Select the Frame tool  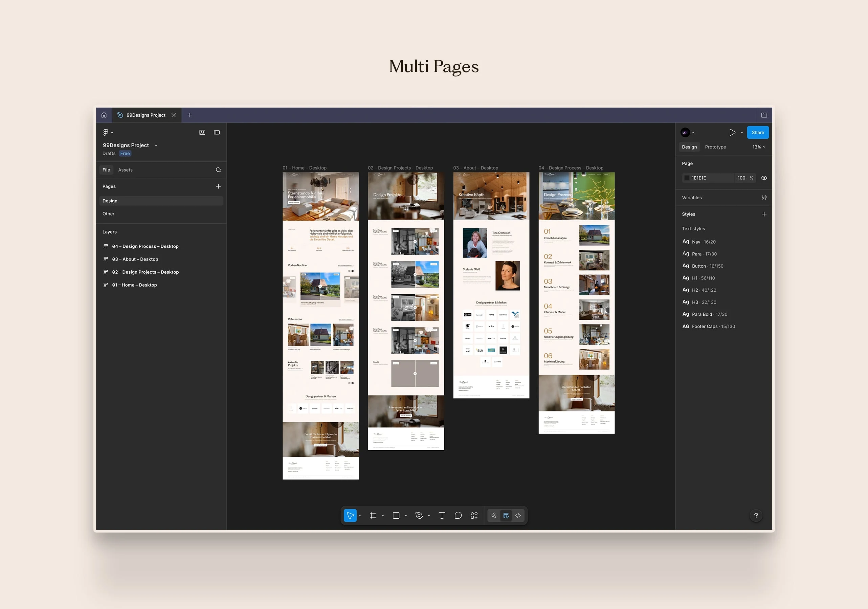(x=373, y=515)
